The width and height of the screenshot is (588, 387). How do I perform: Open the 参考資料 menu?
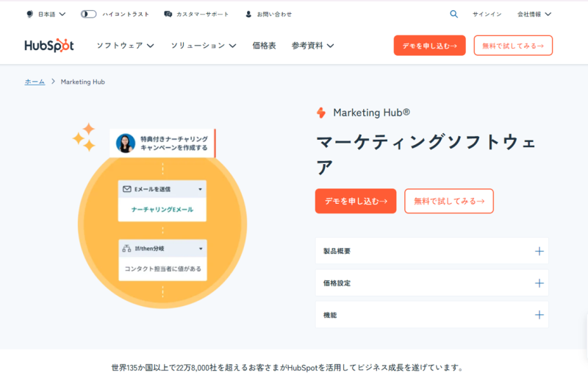coord(313,46)
